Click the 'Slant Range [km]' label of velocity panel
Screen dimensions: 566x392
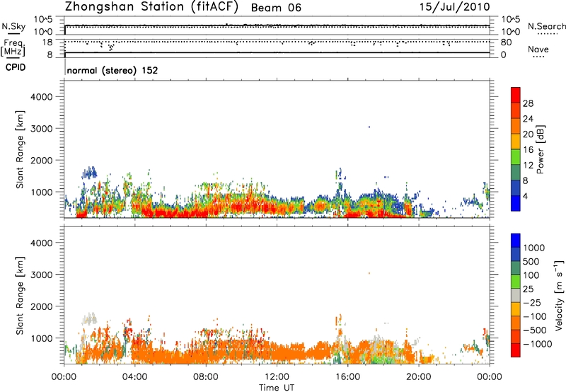(x=20, y=296)
